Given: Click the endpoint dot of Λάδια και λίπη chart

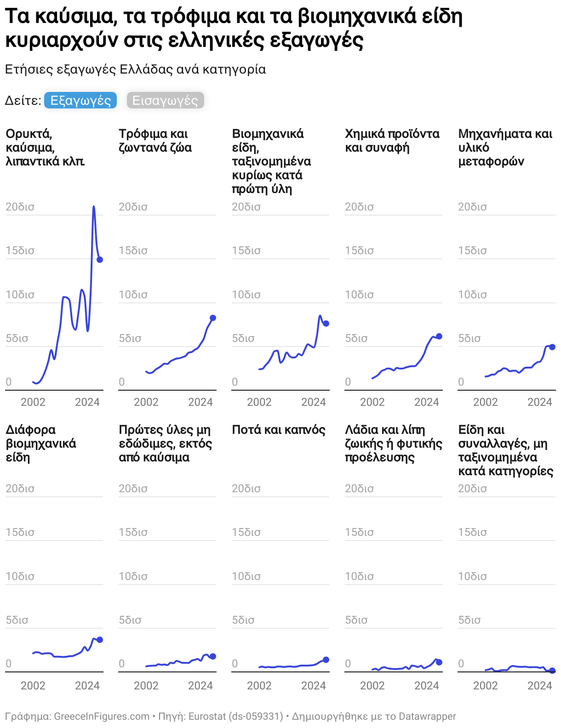Looking at the screenshot, I should pos(439,662).
